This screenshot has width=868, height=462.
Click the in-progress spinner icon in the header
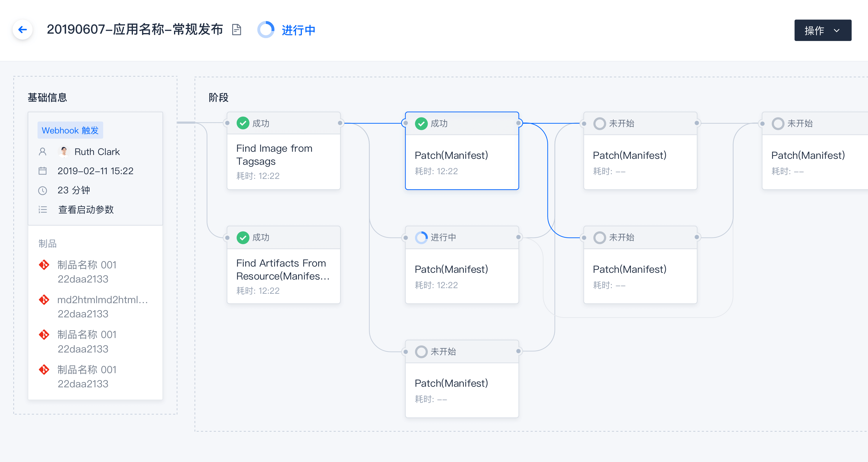tap(266, 30)
